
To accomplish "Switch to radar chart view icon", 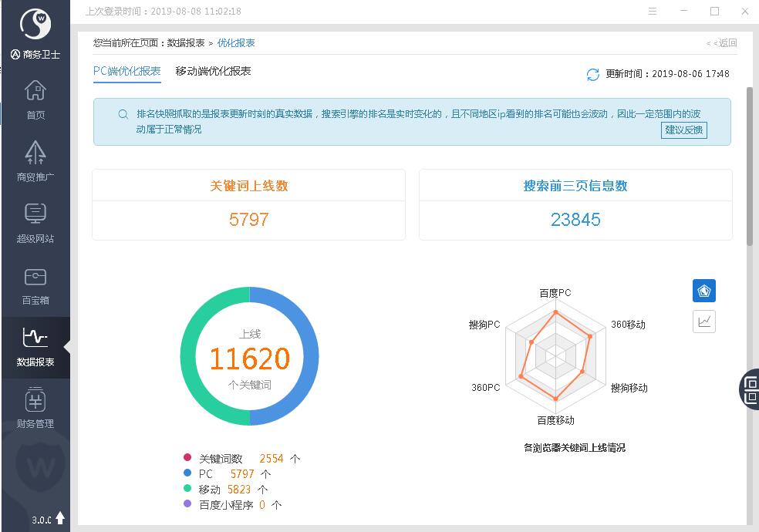I will [703, 291].
